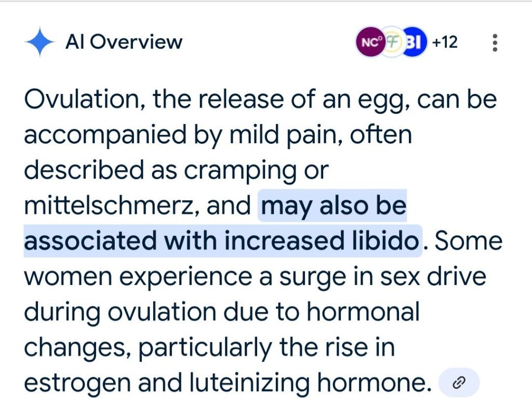Expand the +12 additional sources list
The image size is (532, 408).
(445, 42)
